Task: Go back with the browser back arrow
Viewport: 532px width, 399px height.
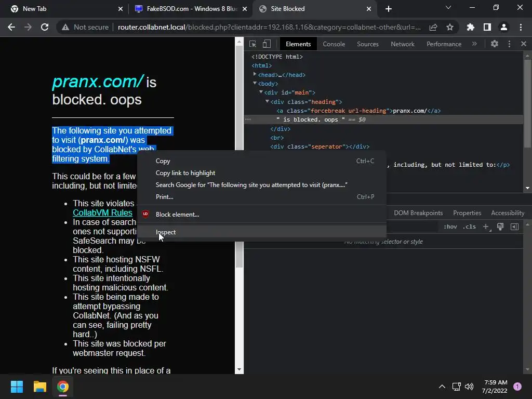Action: (x=11, y=27)
